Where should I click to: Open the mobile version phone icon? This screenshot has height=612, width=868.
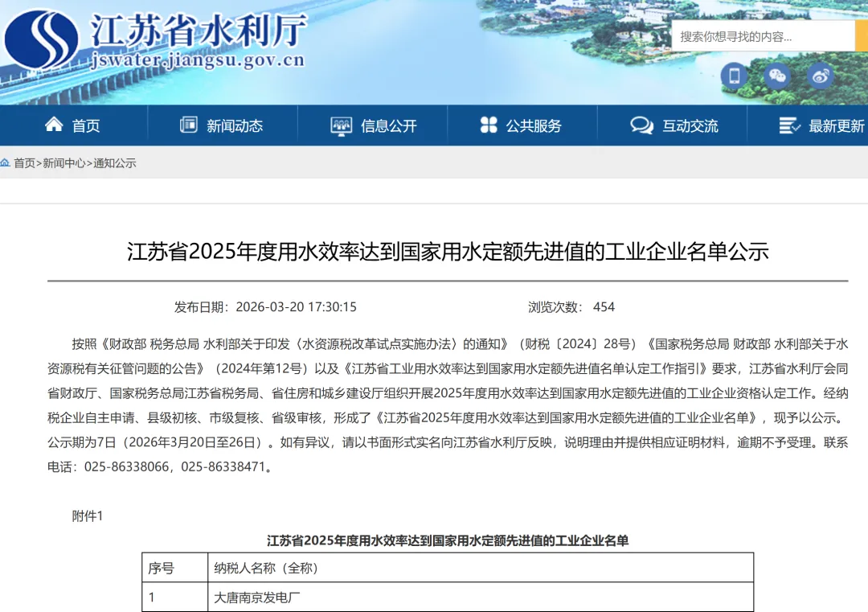[x=734, y=76]
